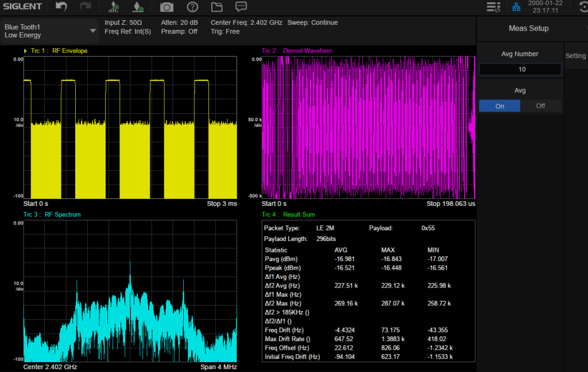Screen dimensions: 588x372
Task: Turn averaging Off
Action: pos(540,106)
